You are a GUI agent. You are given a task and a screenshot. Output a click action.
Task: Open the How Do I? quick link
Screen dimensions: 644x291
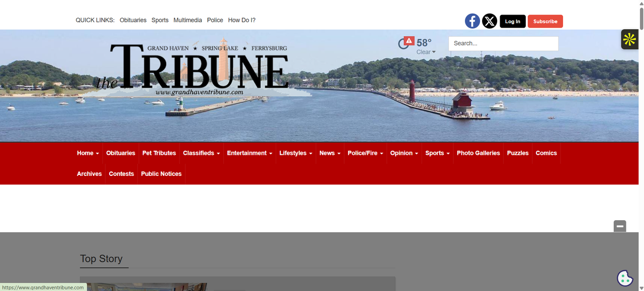coord(242,20)
